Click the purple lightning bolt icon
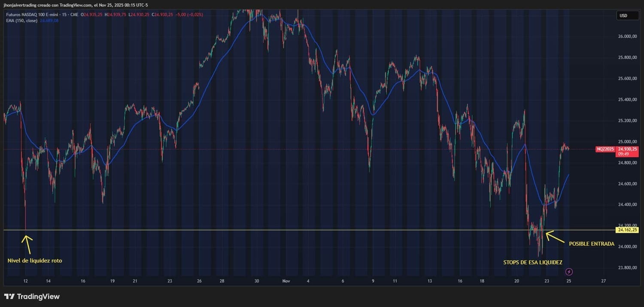644x307 pixels. tap(569, 272)
